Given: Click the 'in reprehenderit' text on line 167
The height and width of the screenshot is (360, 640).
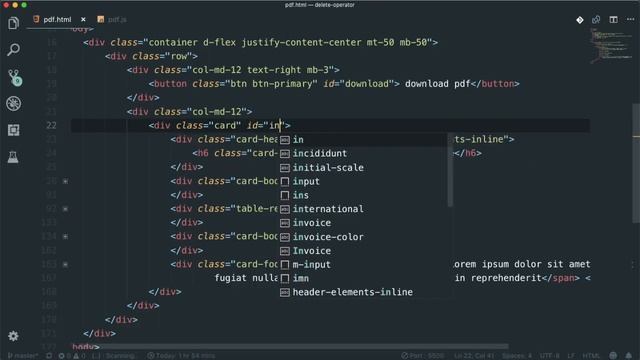Looking at the screenshot, I should [x=498, y=278].
